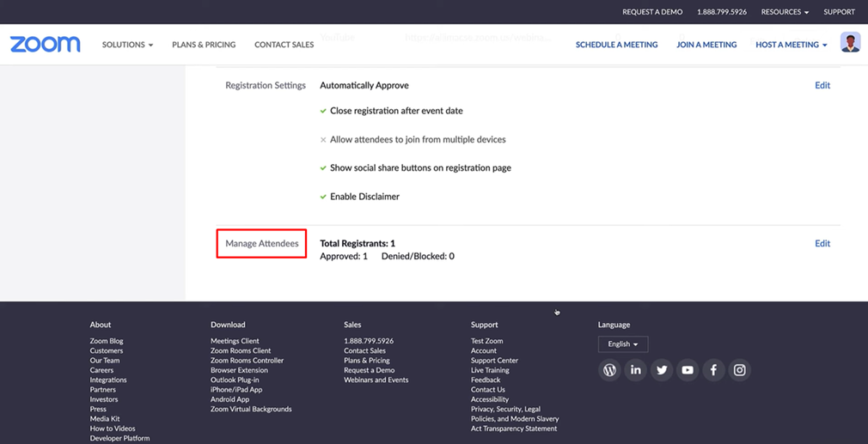Open Zoom's Instagram icon
The height and width of the screenshot is (444, 868).
pyautogui.click(x=739, y=370)
